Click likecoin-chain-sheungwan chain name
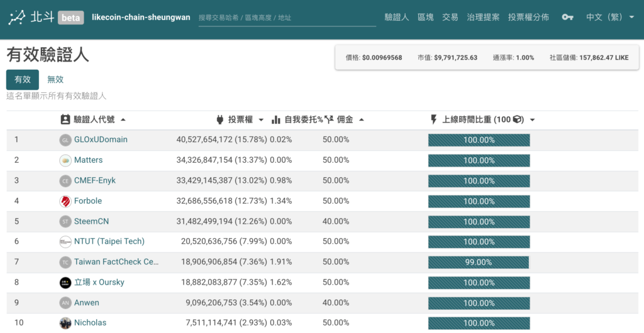Viewport: 644px width, 333px height. coord(141,18)
